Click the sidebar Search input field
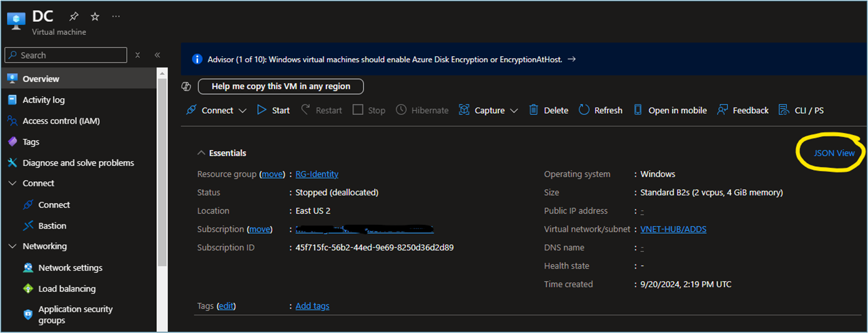Viewport: 868px width, 333px height. [66, 55]
